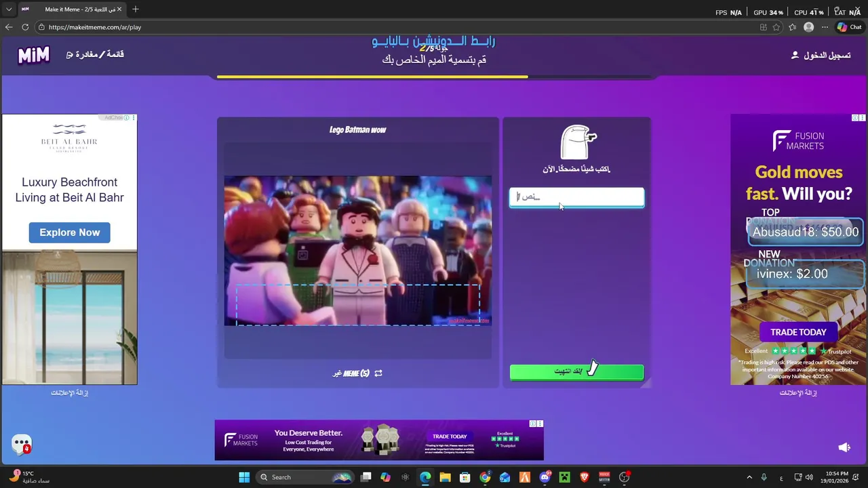
Task: Reload the page with the refresh icon
Action: click(x=25, y=27)
